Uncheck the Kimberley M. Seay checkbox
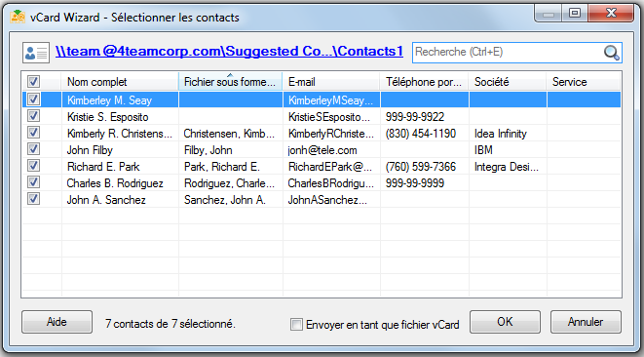 point(33,99)
